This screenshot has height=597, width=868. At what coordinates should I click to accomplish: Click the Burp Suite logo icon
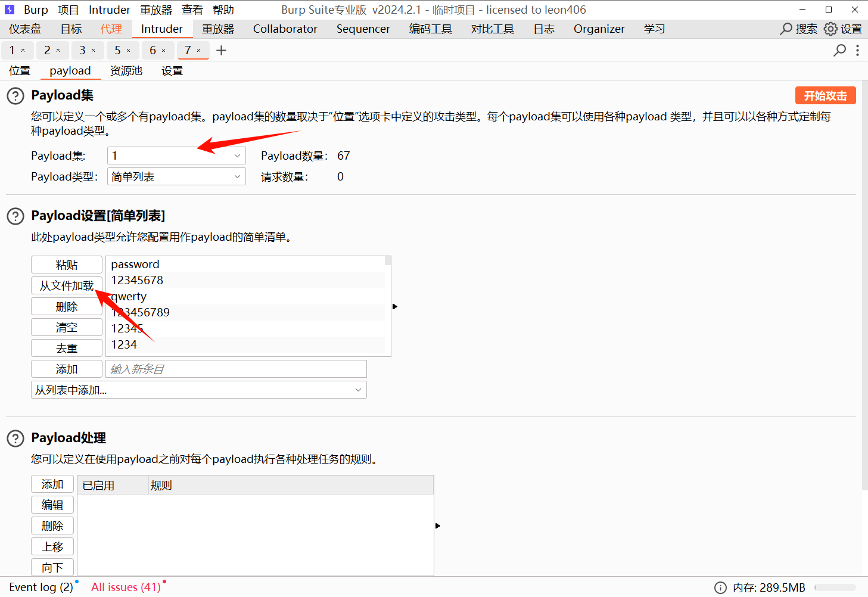coord(10,10)
